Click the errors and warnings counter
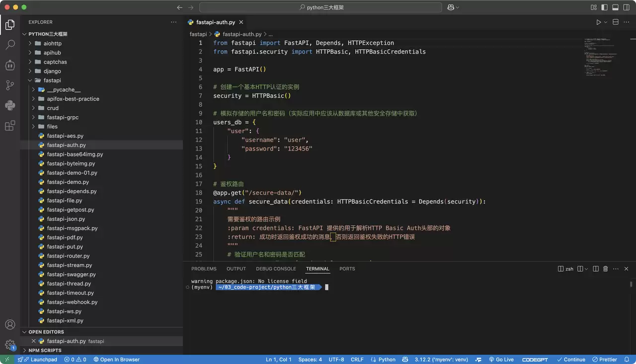The image size is (636, 364). [x=75, y=360]
